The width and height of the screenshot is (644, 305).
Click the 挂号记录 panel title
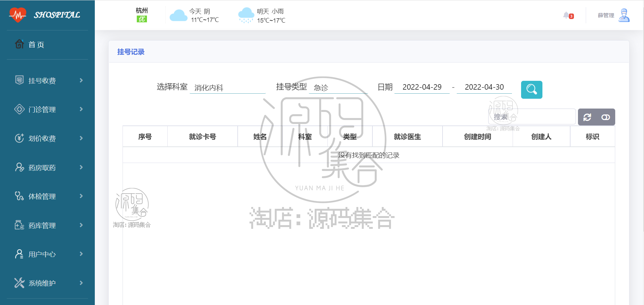[131, 52]
